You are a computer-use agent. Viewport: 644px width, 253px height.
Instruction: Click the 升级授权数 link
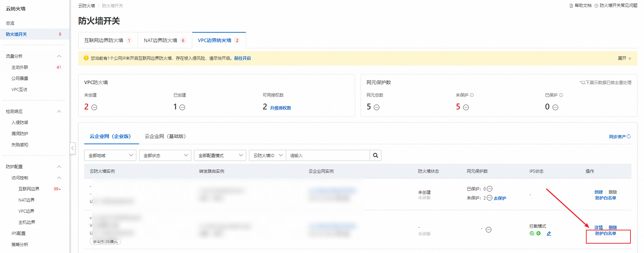[x=280, y=108]
